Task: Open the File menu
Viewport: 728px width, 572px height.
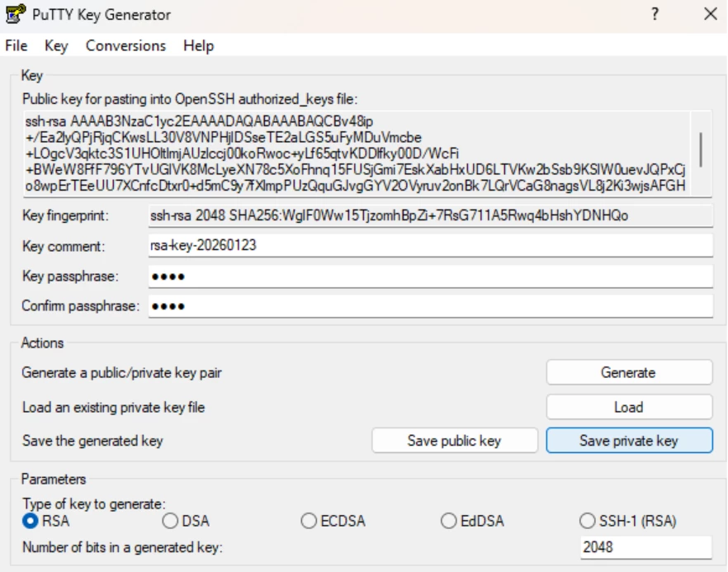Action: pos(17,45)
